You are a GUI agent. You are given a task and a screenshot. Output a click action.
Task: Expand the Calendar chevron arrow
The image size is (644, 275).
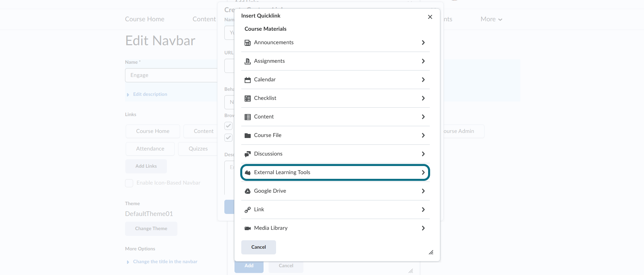[423, 80]
